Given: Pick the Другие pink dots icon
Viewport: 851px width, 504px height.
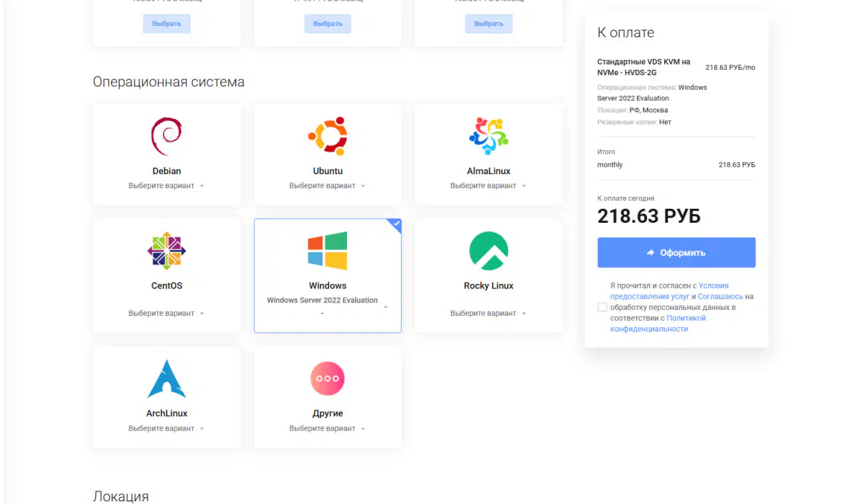Looking at the screenshot, I should point(328,378).
